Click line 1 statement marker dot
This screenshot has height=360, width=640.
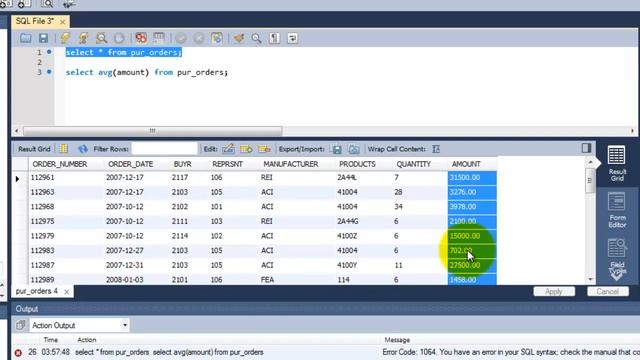coord(49,52)
